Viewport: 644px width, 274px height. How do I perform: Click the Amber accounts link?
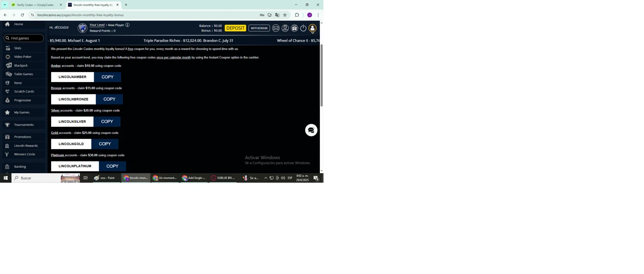point(56,66)
